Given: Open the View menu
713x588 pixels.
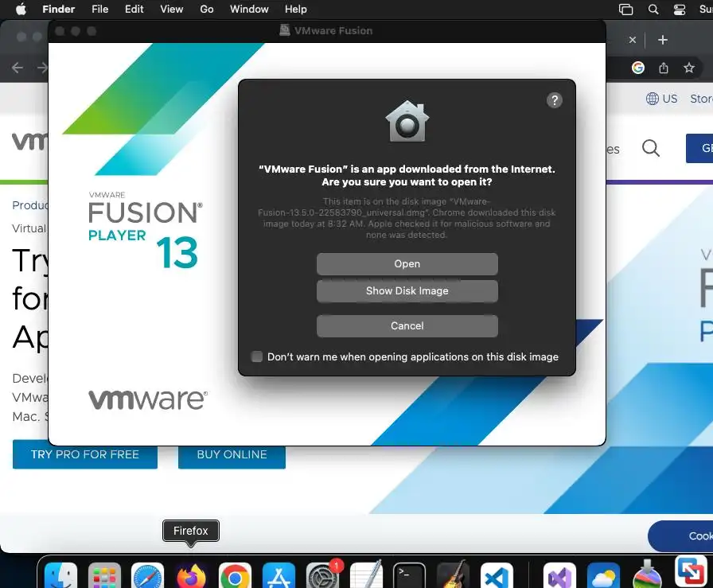Looking at the screenshot, I should coord(171,9).
